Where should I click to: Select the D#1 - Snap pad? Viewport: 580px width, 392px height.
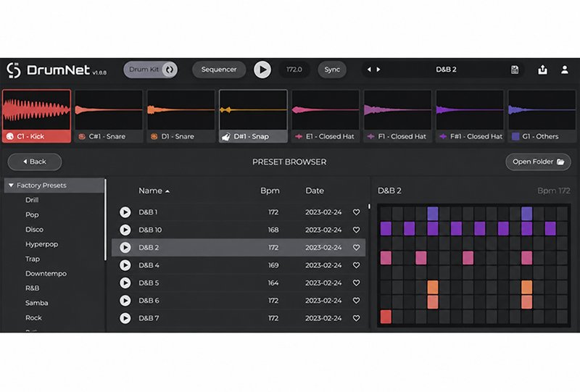click(253, 116)
